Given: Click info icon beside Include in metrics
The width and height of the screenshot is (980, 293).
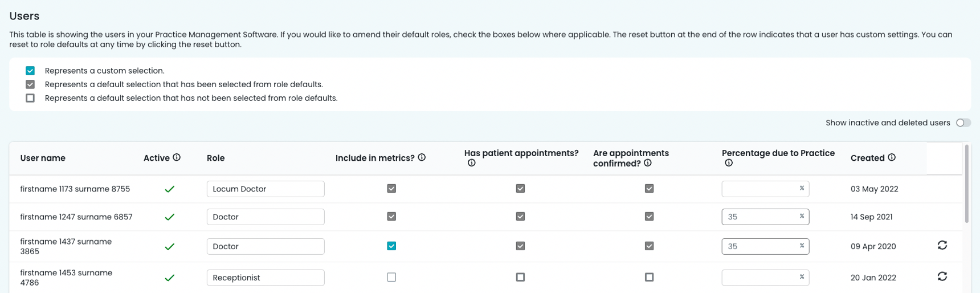Looking at the screenshot, I should tap(422, 157).
